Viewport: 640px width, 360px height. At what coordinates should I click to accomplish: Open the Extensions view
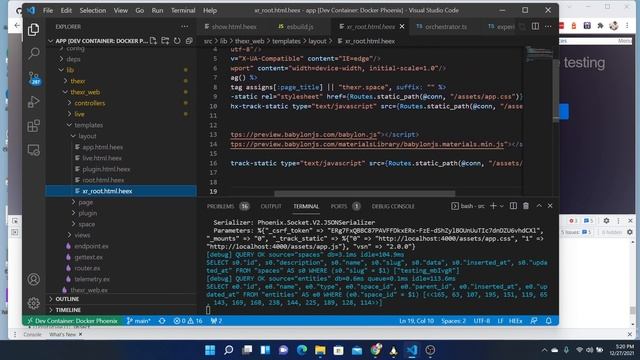coord(33,126)
